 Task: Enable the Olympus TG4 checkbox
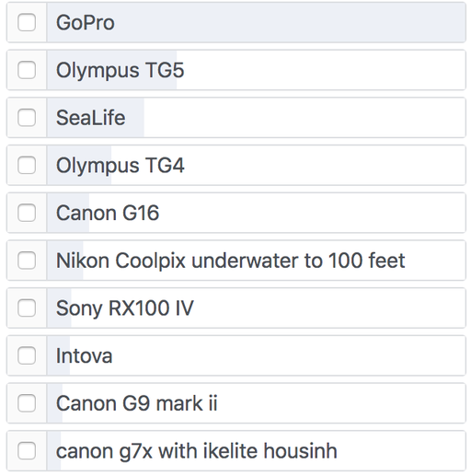tap(27, 165)
